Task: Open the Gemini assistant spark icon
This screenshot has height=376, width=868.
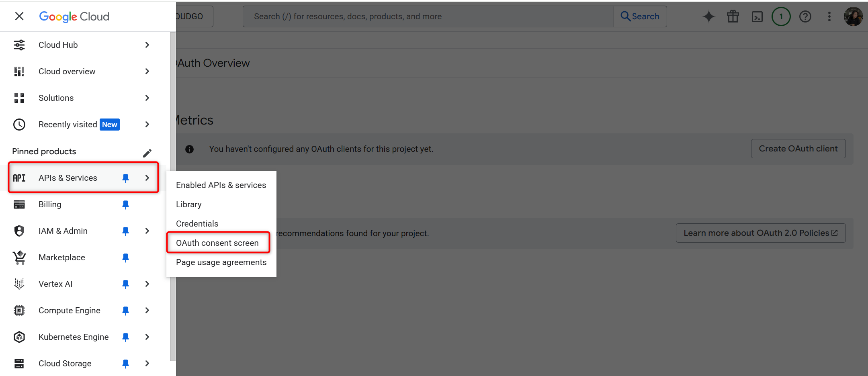Action: [708, 16]
